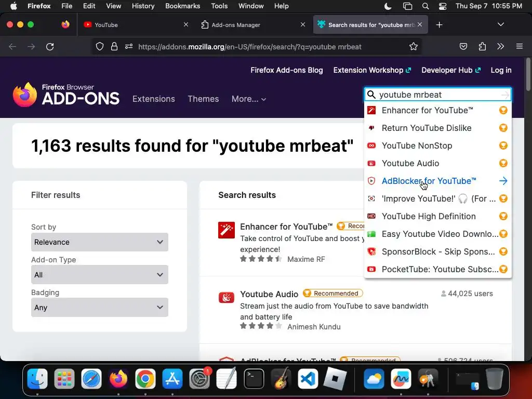Open Firefox Add-ons Blog link
This screenshot has height=399, width=532.
coord(287,70)
